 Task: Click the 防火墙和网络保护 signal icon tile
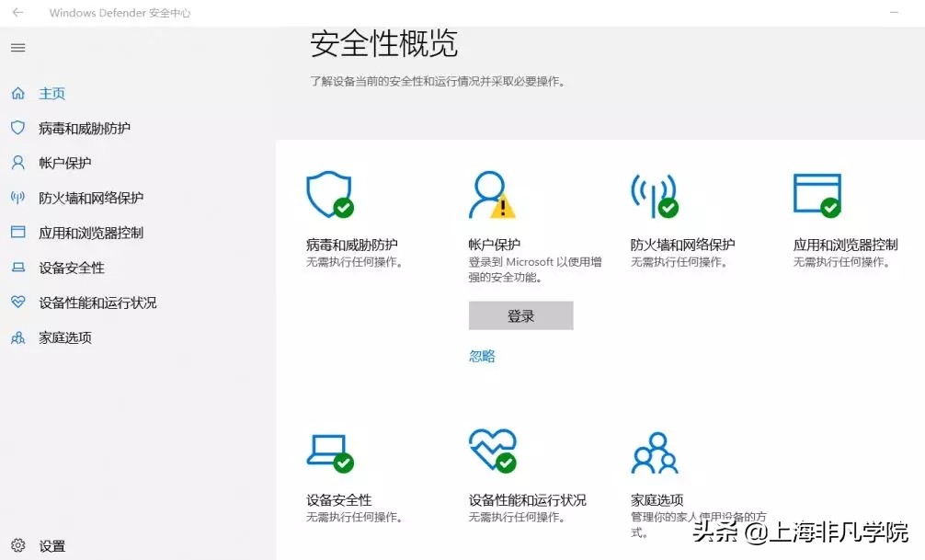point(655,194)
